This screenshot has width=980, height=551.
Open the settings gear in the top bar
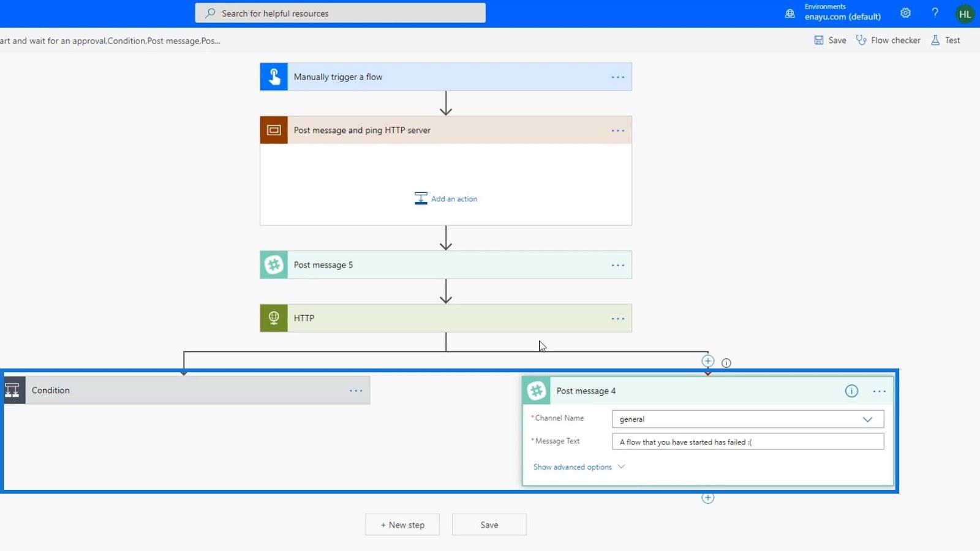pyautogui.click(x=905, y=13)
